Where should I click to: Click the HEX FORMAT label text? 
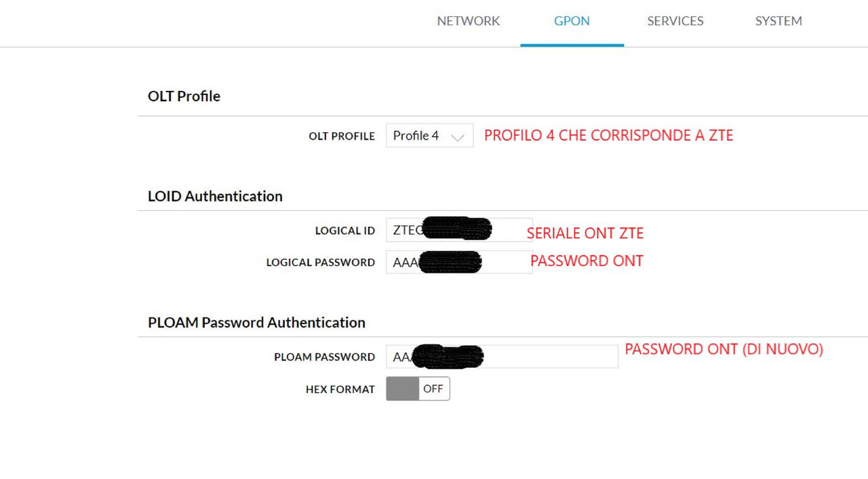pos(340,389)
